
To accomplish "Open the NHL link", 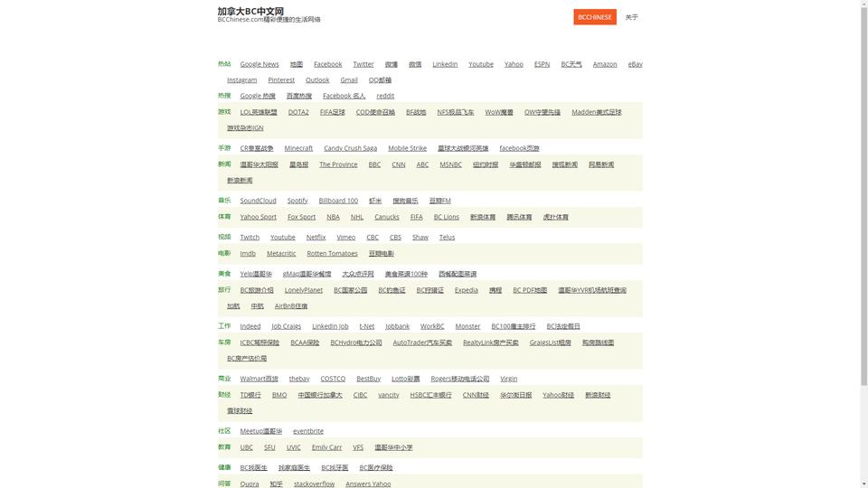I will (357, 217).
